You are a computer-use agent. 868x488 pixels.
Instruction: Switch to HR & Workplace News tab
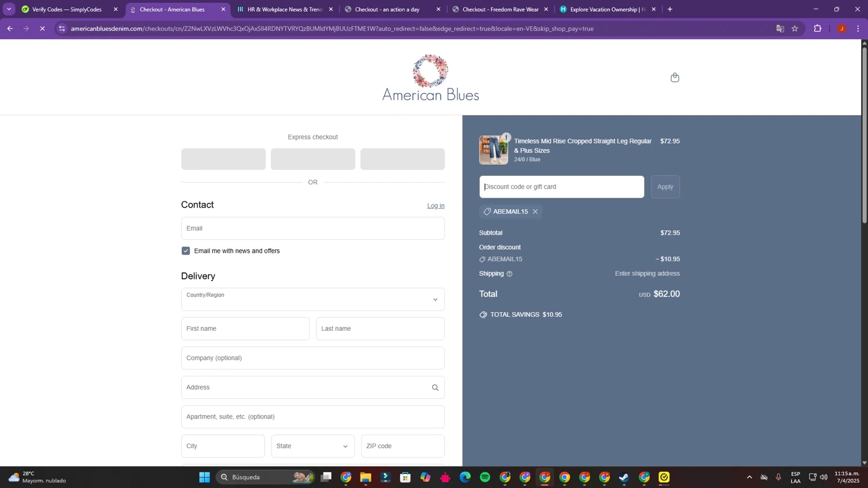tap(285, 9)
